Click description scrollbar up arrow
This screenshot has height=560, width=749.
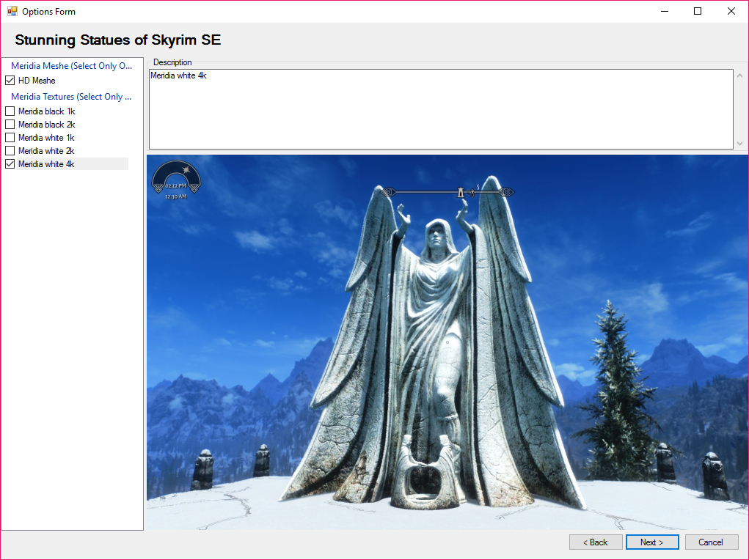(x=740, y=75)
